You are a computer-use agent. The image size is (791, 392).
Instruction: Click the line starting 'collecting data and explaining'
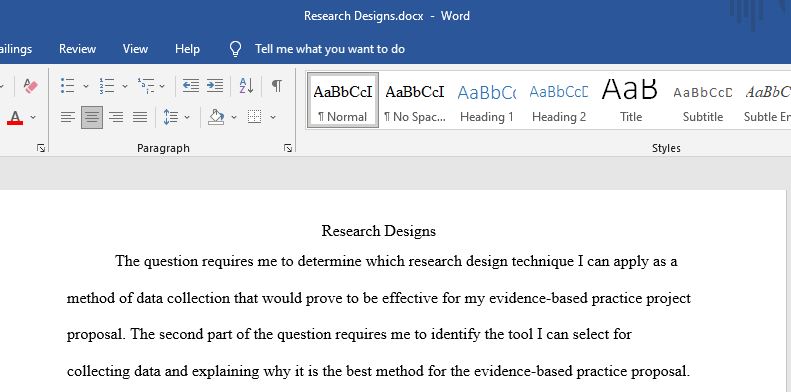[x=378, y=372]
